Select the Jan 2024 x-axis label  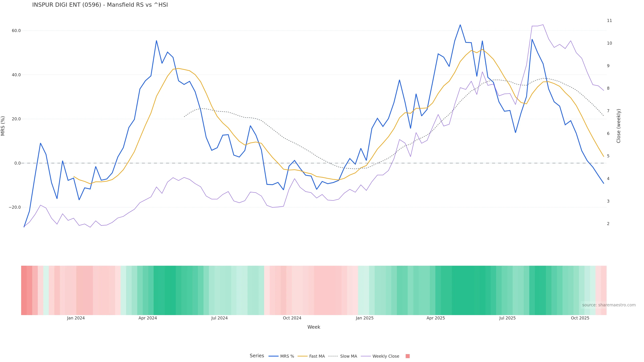click(x=76, y=318)
